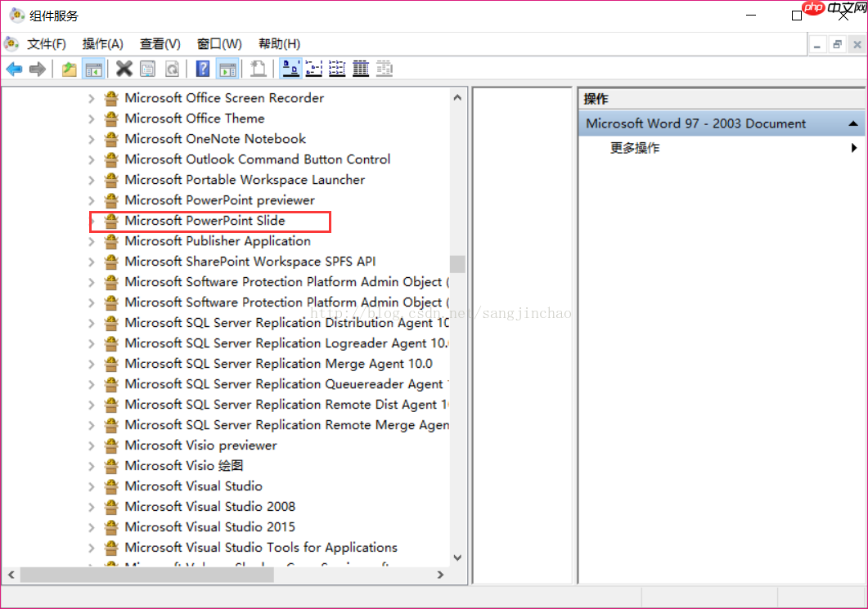The height and width of the screenshot is (609, 868).
Task: Click the SQL Server Replication Remote Dist Agent icon
Action: [x=111, y=405]
